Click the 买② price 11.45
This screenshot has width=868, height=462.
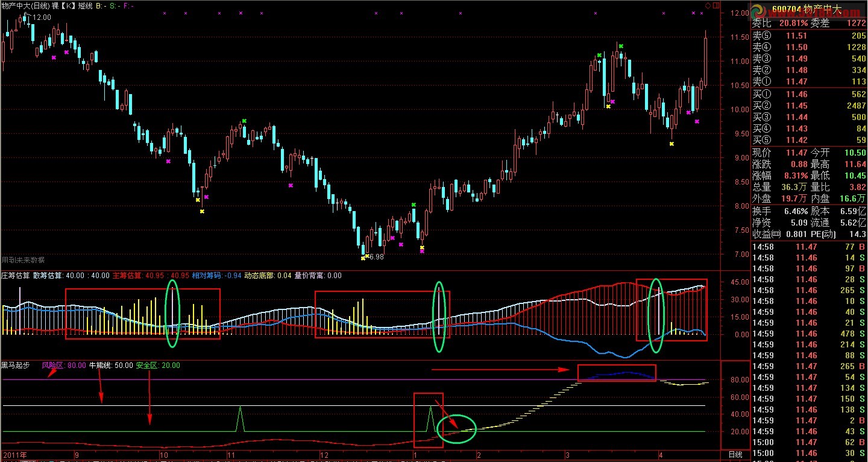pos(796,106)
